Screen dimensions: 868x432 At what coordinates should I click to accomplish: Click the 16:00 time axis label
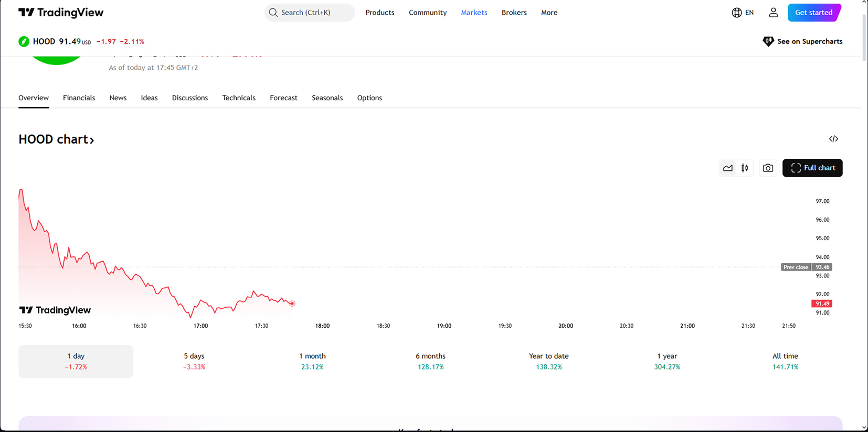pyautogui.click(x=79, y=326)
